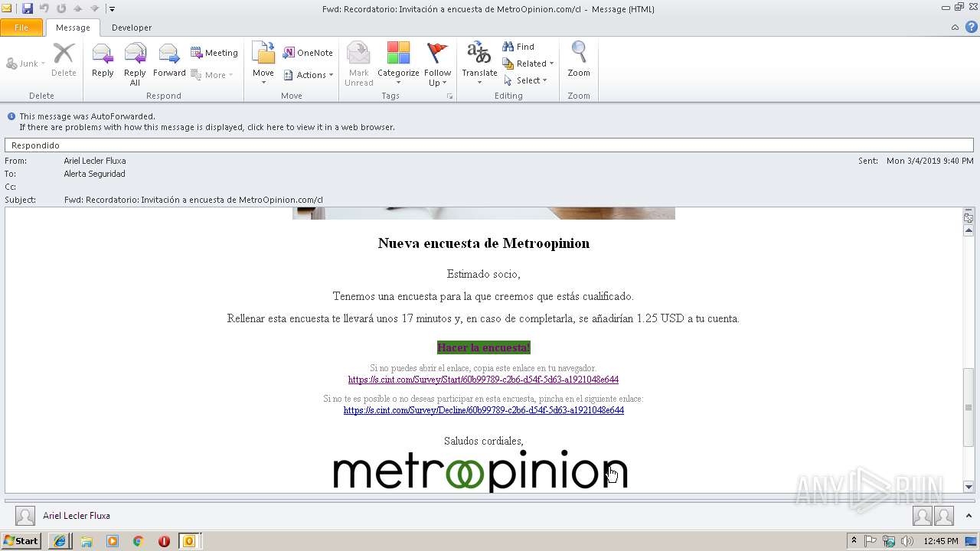Click 'Hacer la encuesta!' button
980x551 pixels.
click(x=483, y=347)
